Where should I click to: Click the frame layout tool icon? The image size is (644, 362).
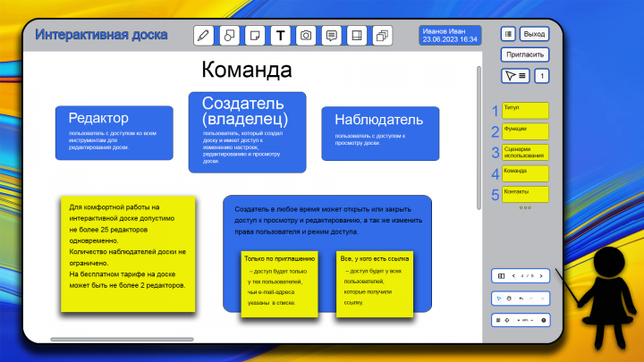click(x=357, y=36)
